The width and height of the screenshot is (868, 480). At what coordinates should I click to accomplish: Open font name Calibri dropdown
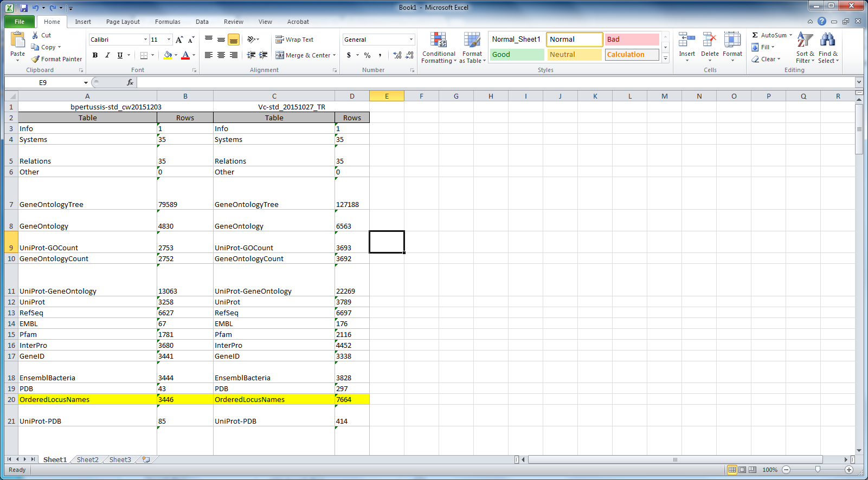(145, 40)
